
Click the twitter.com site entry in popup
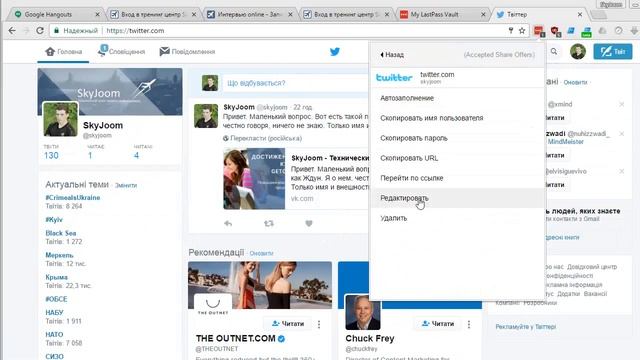click(457, 78)
